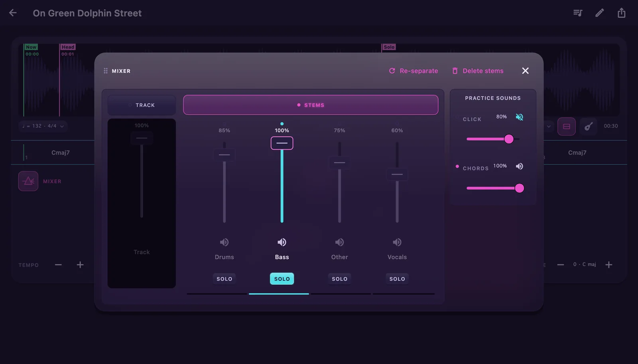Toggle Bass solo off
This screenshot has height=364, width=638.
tap(282, 279)
